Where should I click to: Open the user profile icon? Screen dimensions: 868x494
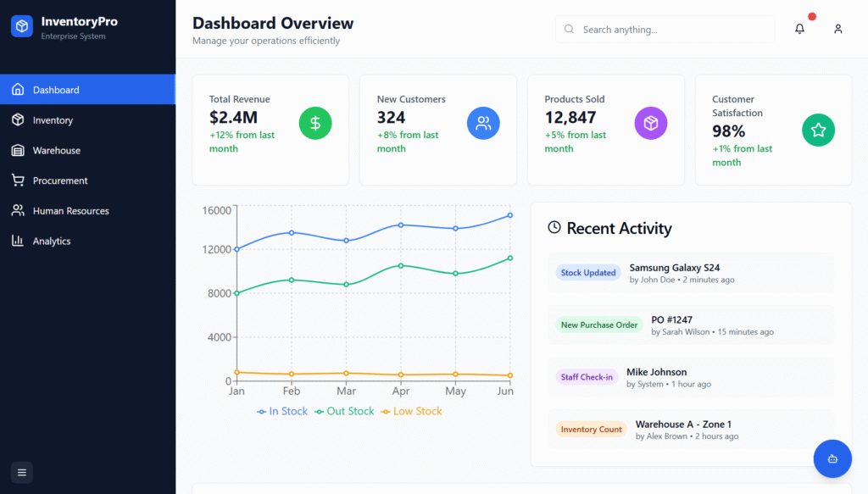837,29
